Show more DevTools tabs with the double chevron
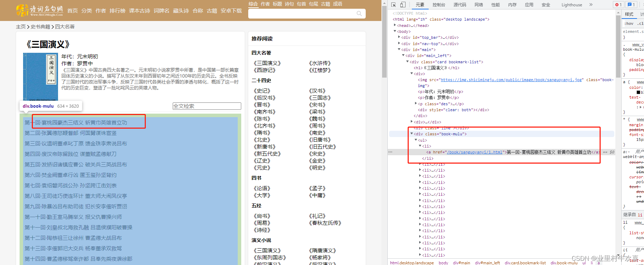Screen dimensions: 644x265 [x=591, y=5]
